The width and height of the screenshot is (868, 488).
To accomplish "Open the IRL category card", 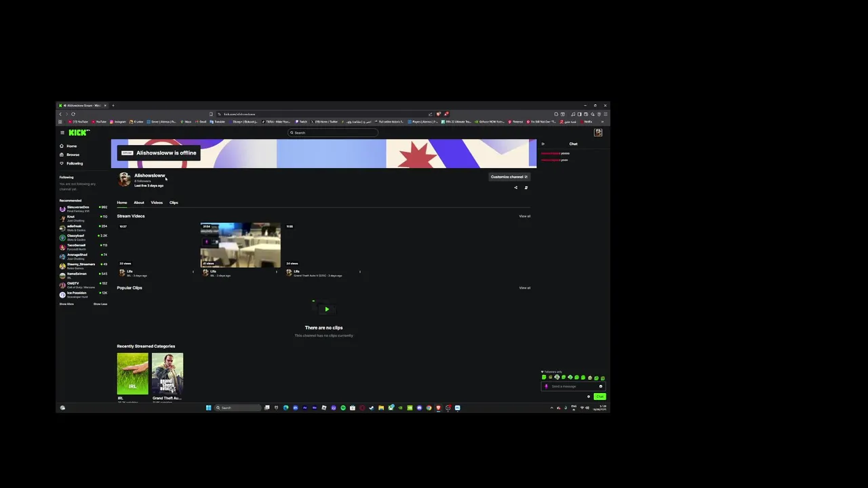I will point(132,373).
